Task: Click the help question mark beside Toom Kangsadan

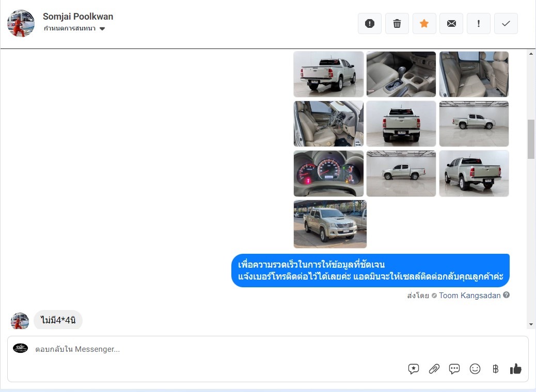Action: coord(506,295)
